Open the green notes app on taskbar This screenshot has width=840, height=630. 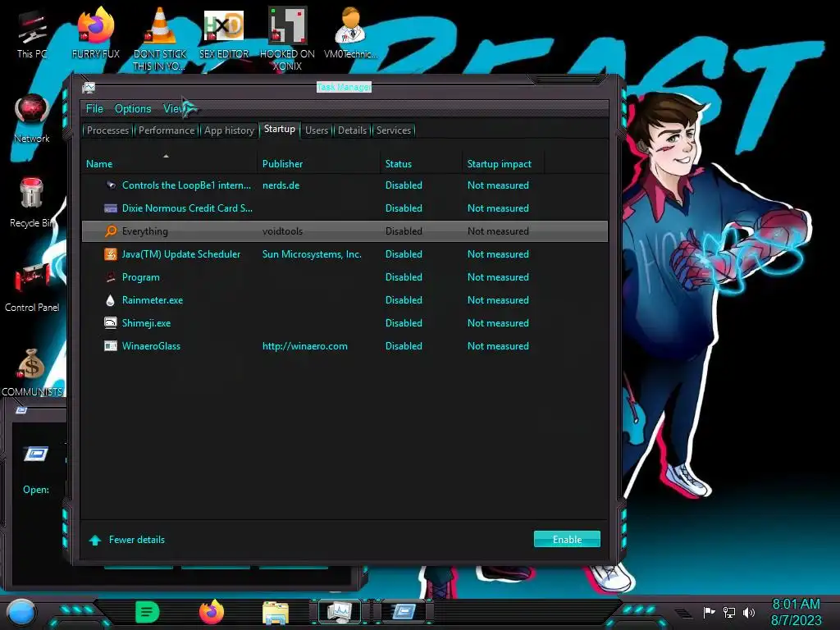148,612
